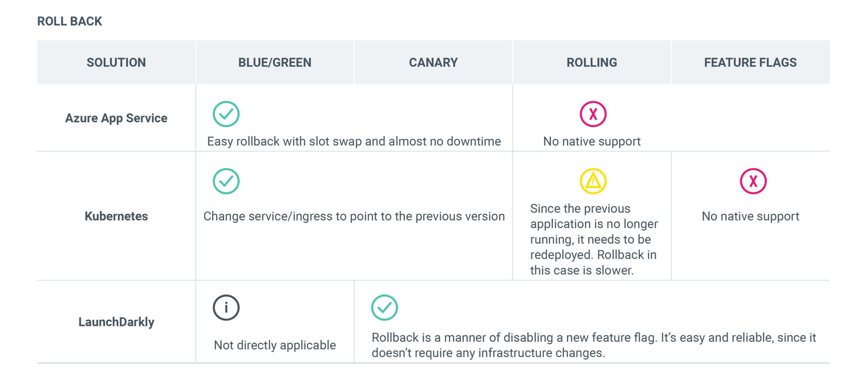Viewport: 868px width, 384px height.
Task: Click the Azure App Service row label
Action: tap(116, 118)
